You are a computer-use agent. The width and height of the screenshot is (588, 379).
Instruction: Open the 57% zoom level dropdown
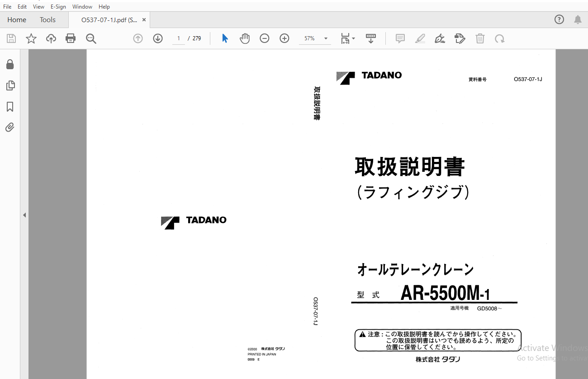click(x=315, y=38)
